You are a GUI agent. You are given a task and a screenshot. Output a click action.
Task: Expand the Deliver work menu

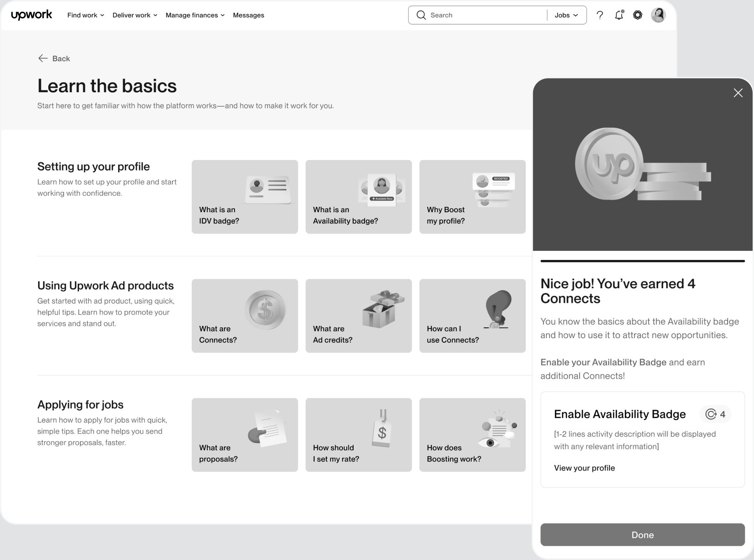pyautogui.click(x=135, y=15)
